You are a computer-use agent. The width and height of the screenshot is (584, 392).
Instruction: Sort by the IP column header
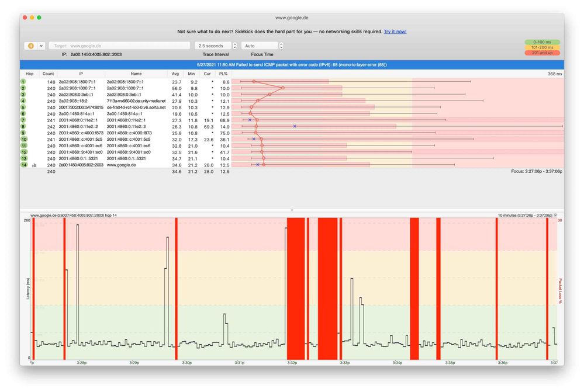click(x=81, y=74)
